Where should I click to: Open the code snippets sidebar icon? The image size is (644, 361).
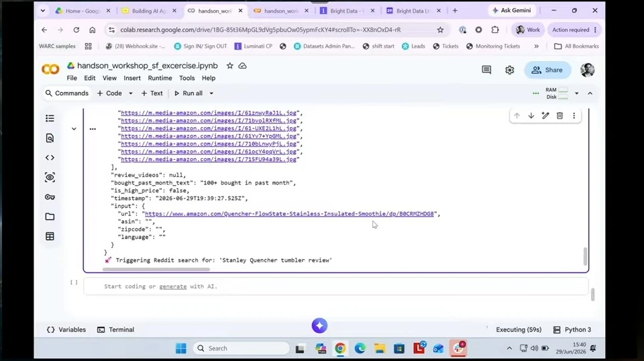(50, 158)
